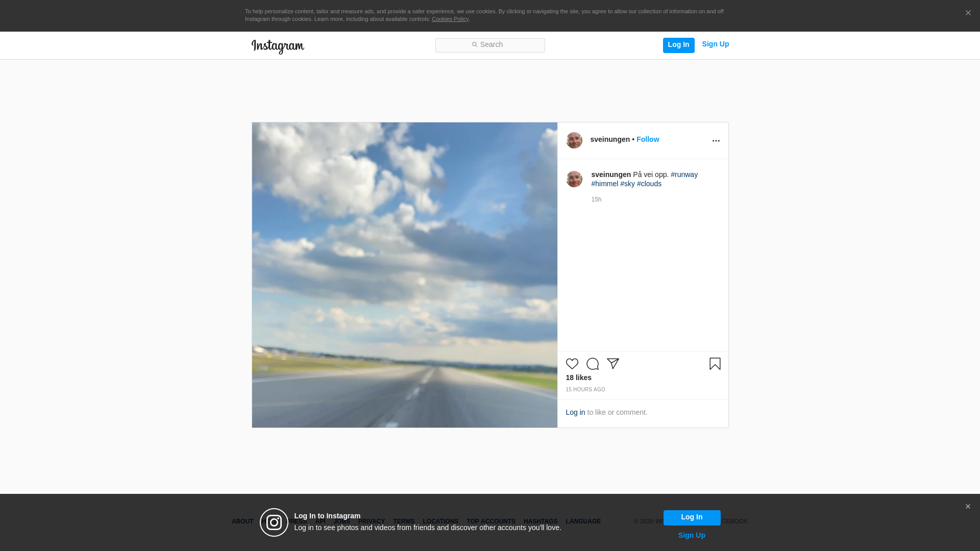This screenshot has height=551, width=980.
Task: Open the #runway hashtag
Action: (x=684, y=174)
